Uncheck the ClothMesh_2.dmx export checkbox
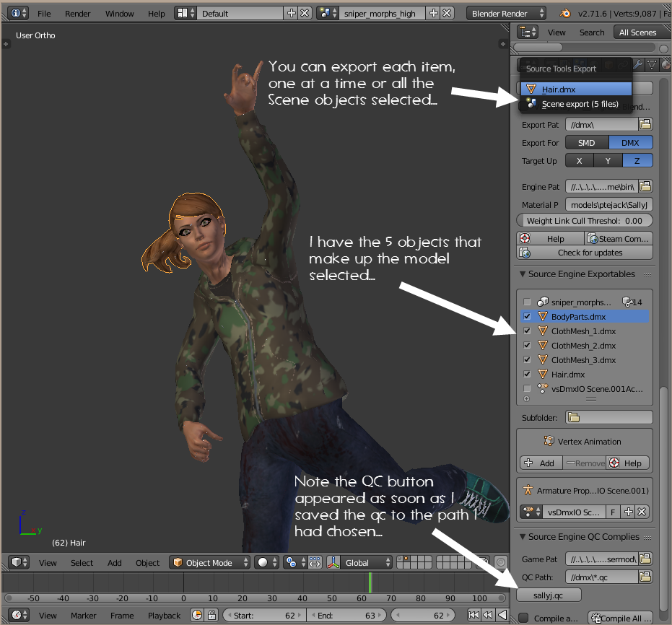 528,346
